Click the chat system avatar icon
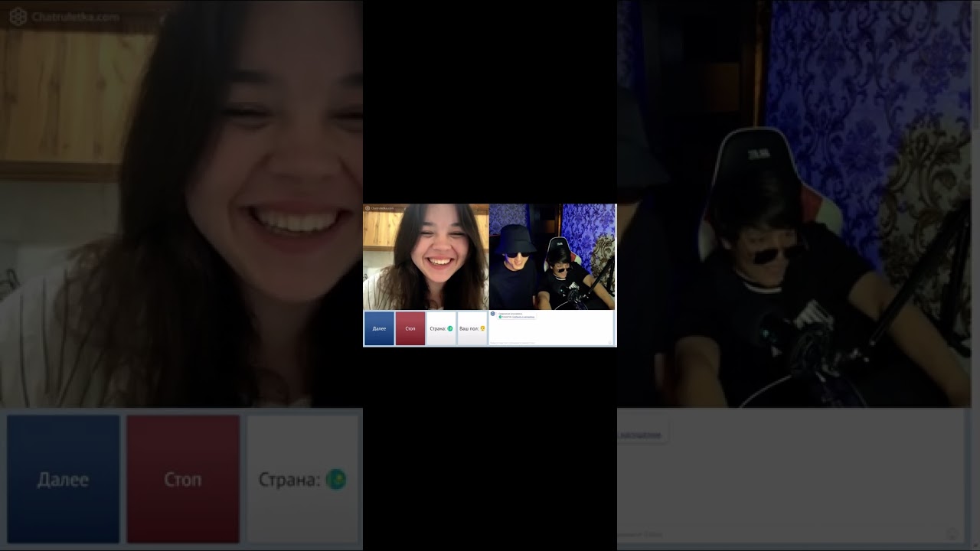The height and width of the screenshot is (551, 980). 493,314
